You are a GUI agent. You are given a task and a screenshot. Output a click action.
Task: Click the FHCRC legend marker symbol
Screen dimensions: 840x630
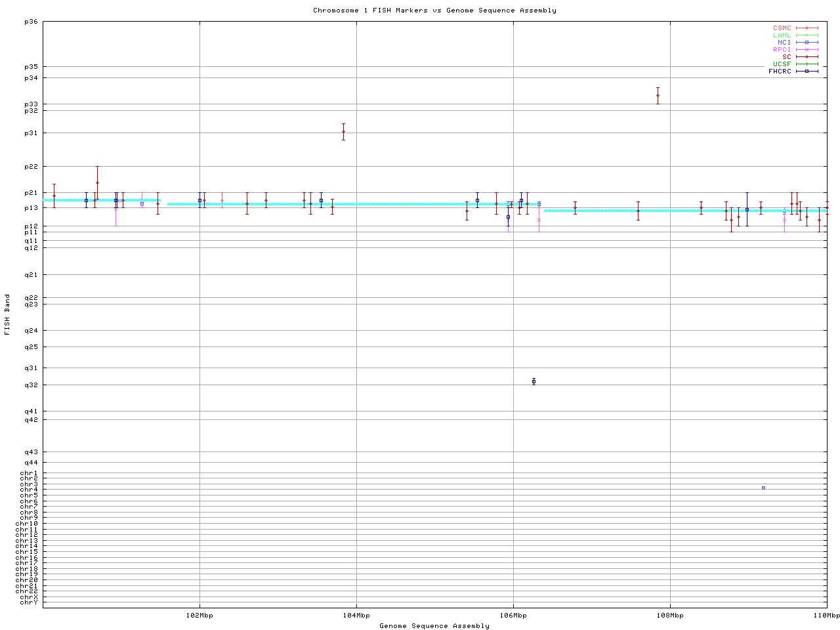(x=807, y=72)
